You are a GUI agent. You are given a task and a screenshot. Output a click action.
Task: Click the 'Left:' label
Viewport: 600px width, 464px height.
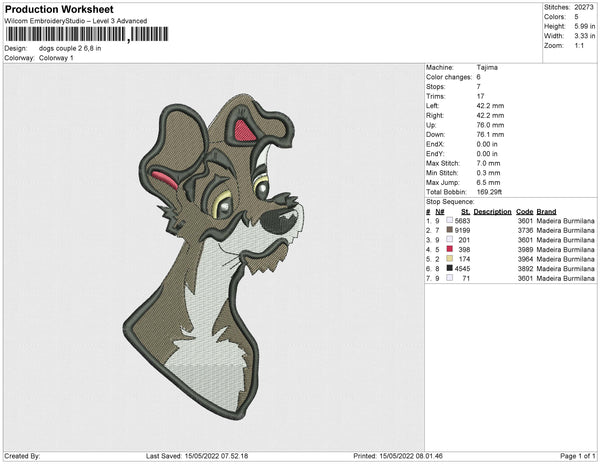[x=432, y=106]
